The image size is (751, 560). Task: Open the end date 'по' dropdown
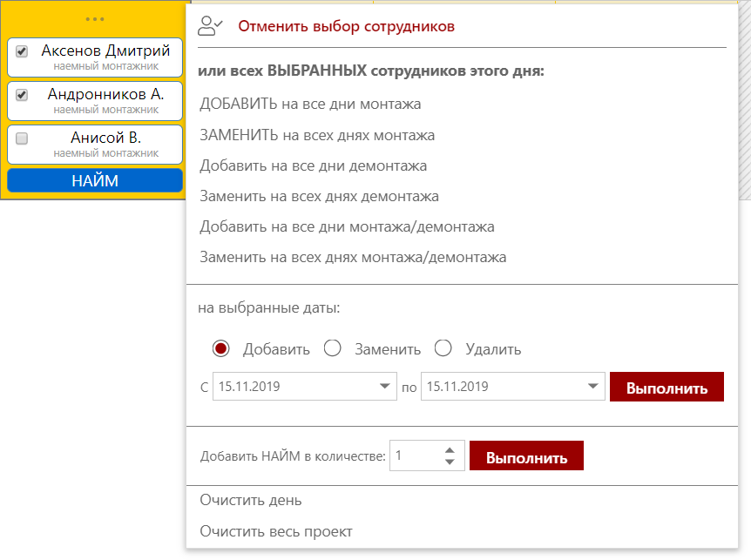coord(593,387)
